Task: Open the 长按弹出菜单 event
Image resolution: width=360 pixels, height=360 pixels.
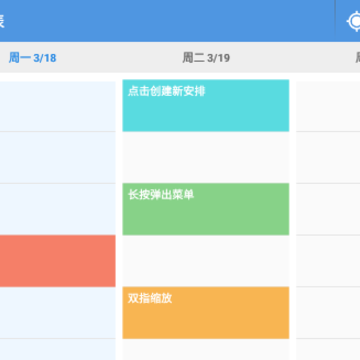Action: [x=206, y=209]
